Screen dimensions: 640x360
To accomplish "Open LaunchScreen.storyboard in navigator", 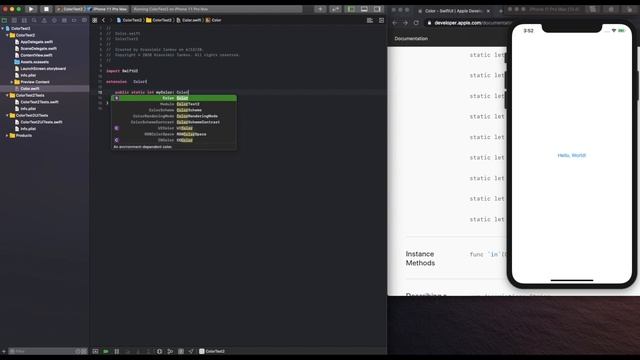I will (x=43, y=69).
